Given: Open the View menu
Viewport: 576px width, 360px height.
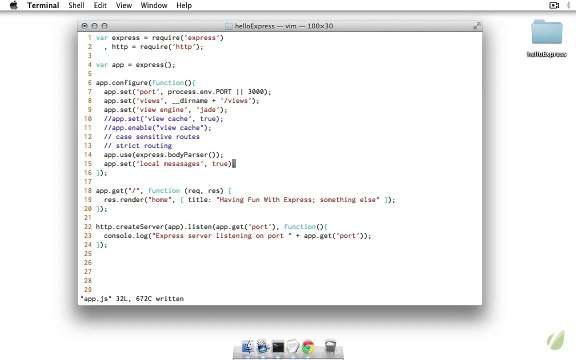Looking at the screenshot, I should click(124, 5).
